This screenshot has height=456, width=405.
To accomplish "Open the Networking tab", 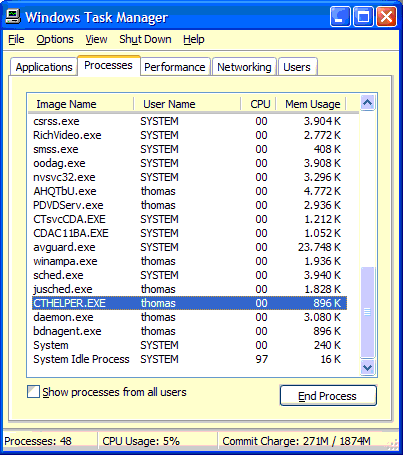I will pos(244,67).
